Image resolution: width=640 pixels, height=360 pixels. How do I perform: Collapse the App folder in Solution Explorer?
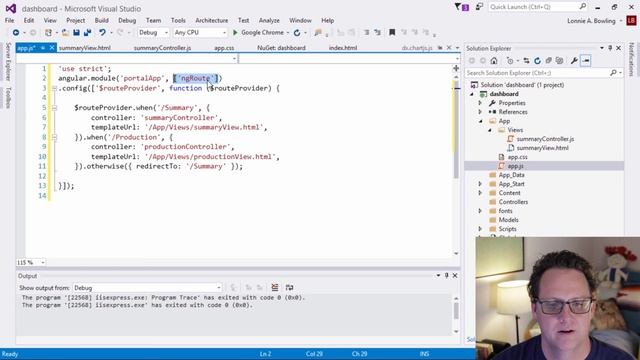[480, 121]
